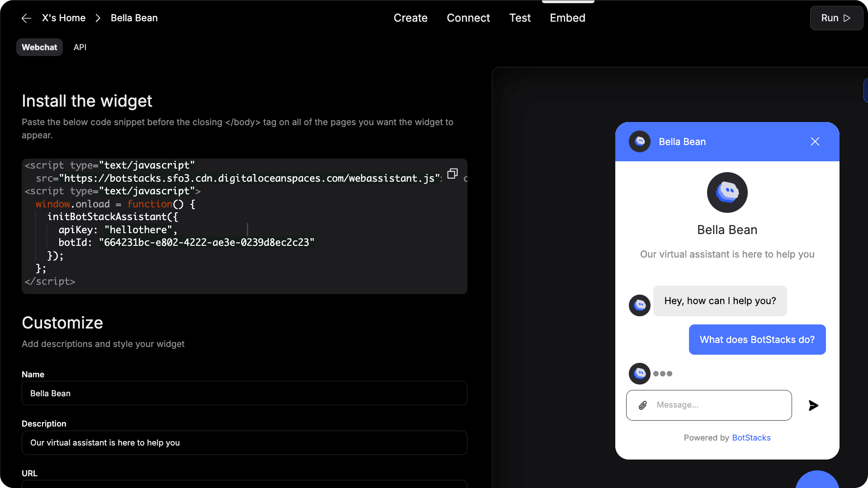Select the Embed section
This screenshot has height=488, width=868.
(x=567, y=18)
